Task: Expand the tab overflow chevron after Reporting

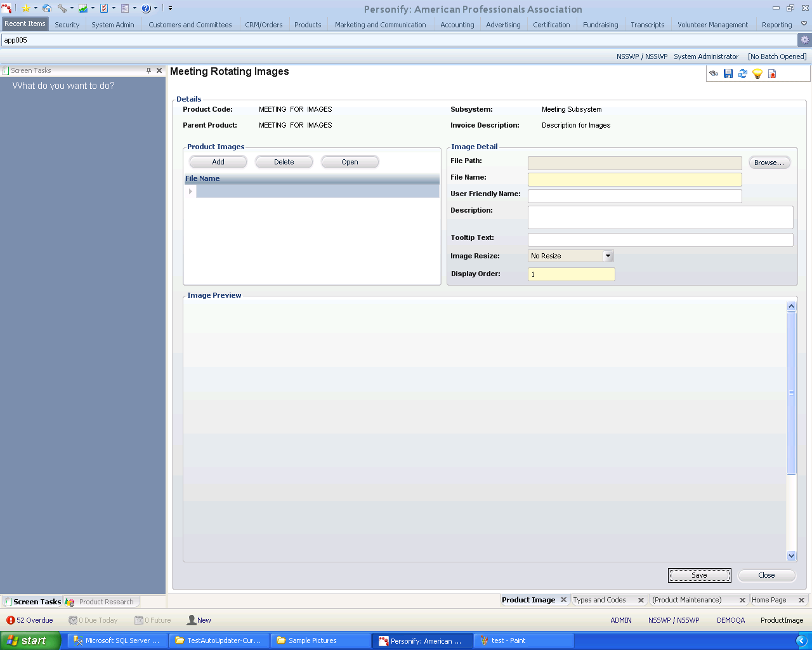Action: click(x=804, y=24)
